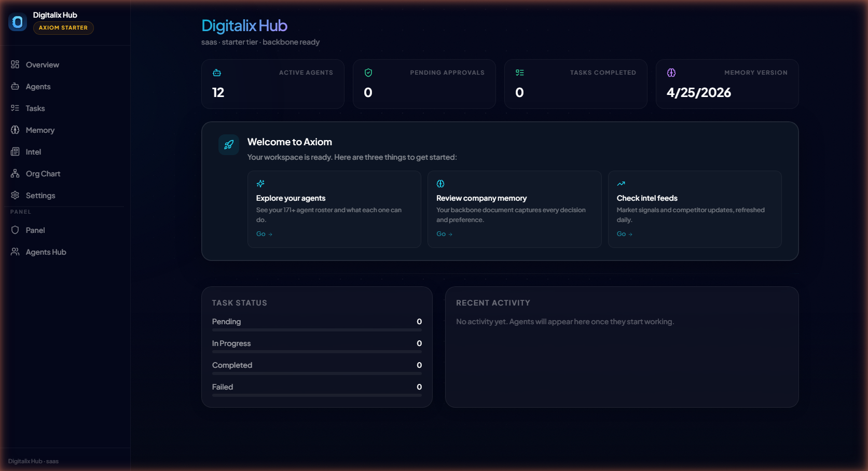Click the Failed status bar
The height and width of the screenshot is (471, 868).
pos(317,395)
